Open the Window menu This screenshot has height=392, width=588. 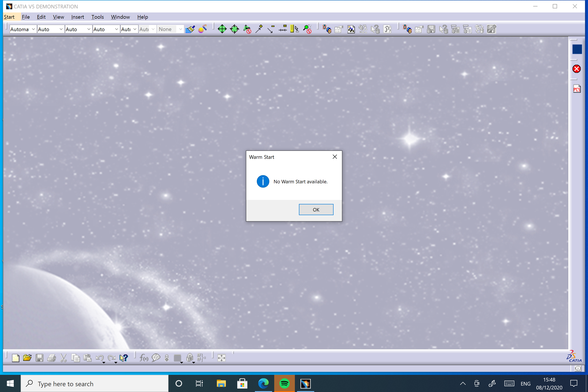click(x=120, y=17)
